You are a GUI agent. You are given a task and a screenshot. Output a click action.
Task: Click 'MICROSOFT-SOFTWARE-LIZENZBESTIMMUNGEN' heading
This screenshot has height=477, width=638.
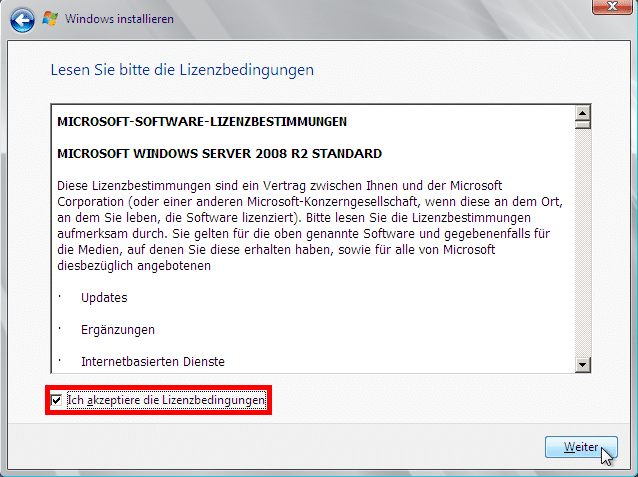tap(202, 122)
